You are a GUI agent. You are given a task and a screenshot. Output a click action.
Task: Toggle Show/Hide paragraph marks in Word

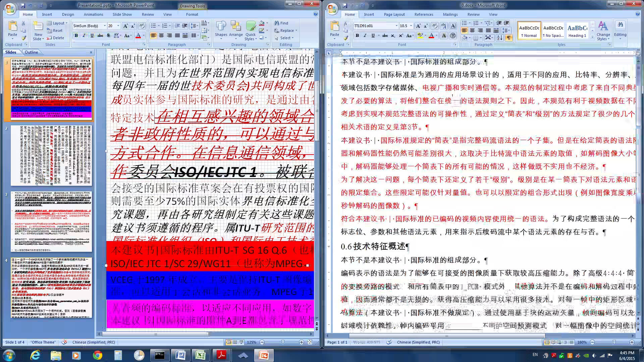coord(509,38)
